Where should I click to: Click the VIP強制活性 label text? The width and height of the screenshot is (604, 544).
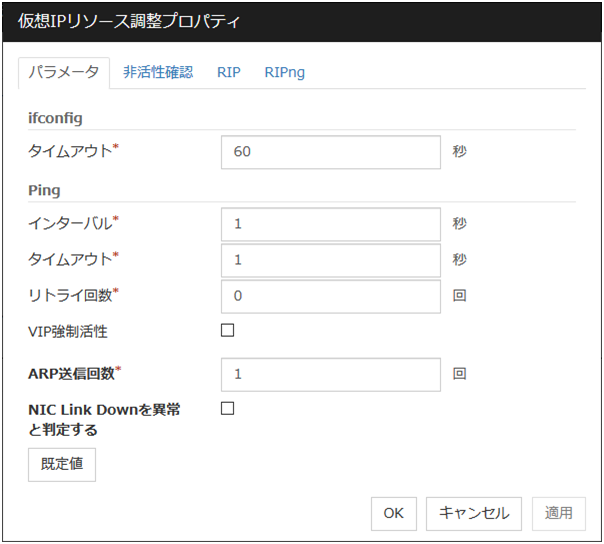pos(66,332)
